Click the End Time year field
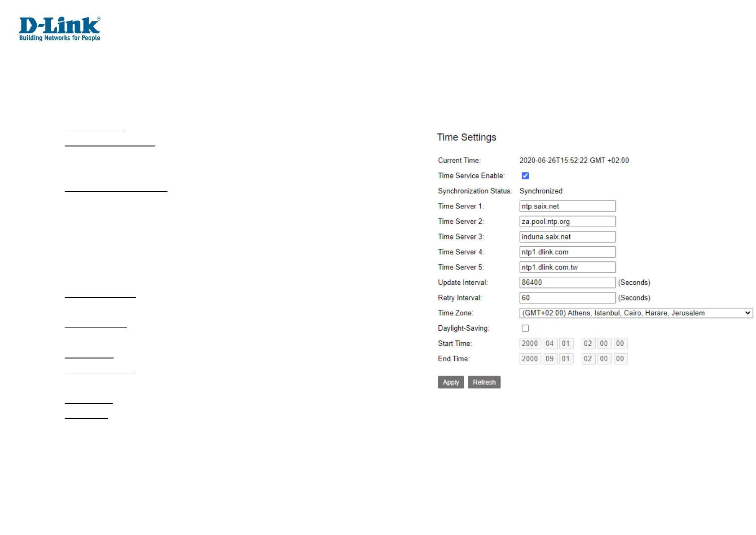Screen dimensions: 756x535 click(x=530, y=359)
